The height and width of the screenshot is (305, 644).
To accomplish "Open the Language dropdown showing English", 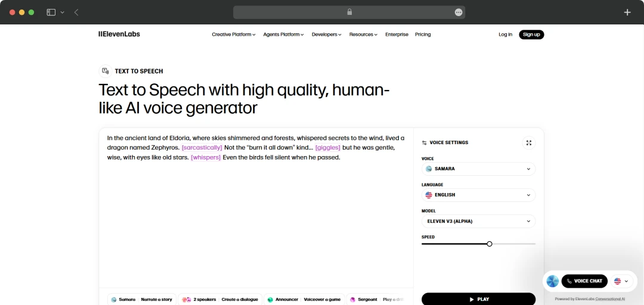I will click(x=478, y=195).
